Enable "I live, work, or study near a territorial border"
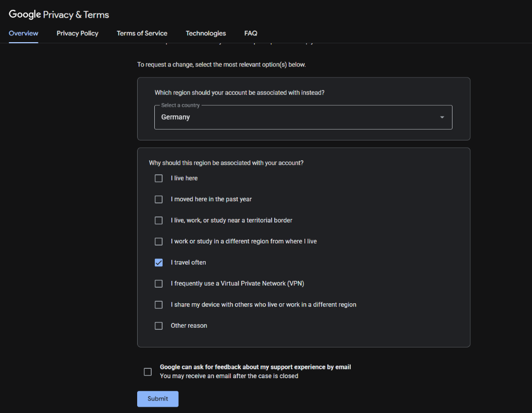532x413 pixels. point(158,221)
